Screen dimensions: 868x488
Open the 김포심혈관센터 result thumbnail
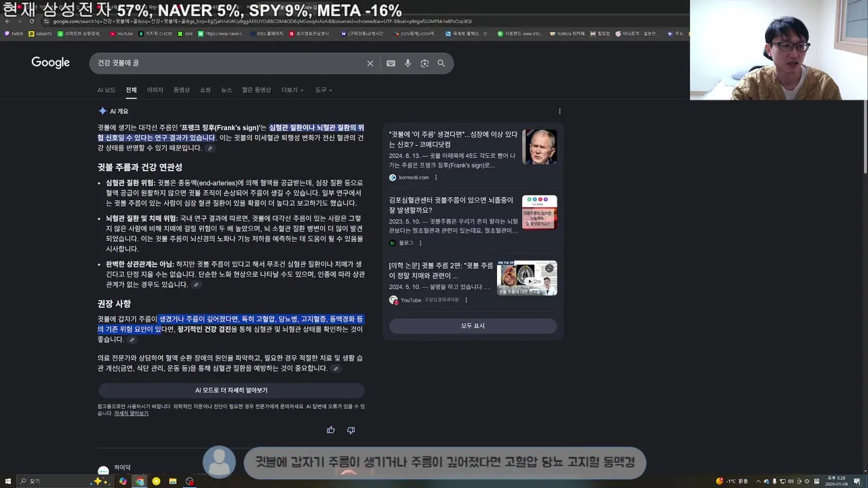(x=540, y=212)
